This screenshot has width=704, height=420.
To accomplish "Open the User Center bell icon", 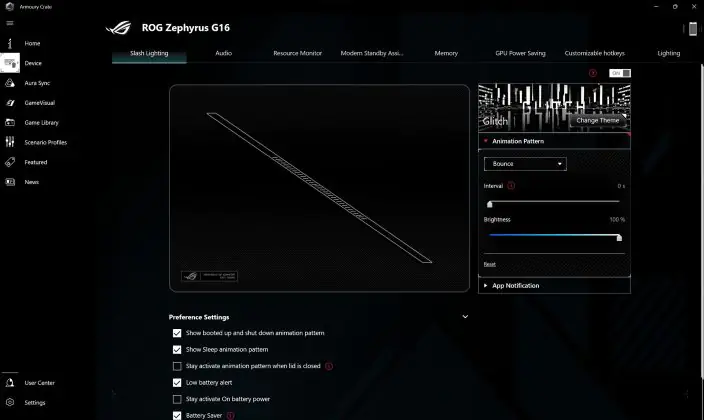I will pos(10,383).
